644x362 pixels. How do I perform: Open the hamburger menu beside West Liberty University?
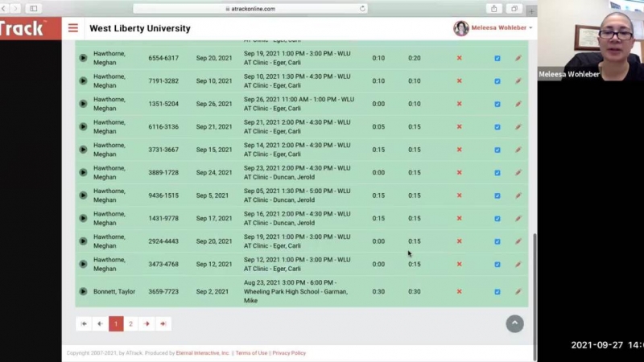[73, 28]
